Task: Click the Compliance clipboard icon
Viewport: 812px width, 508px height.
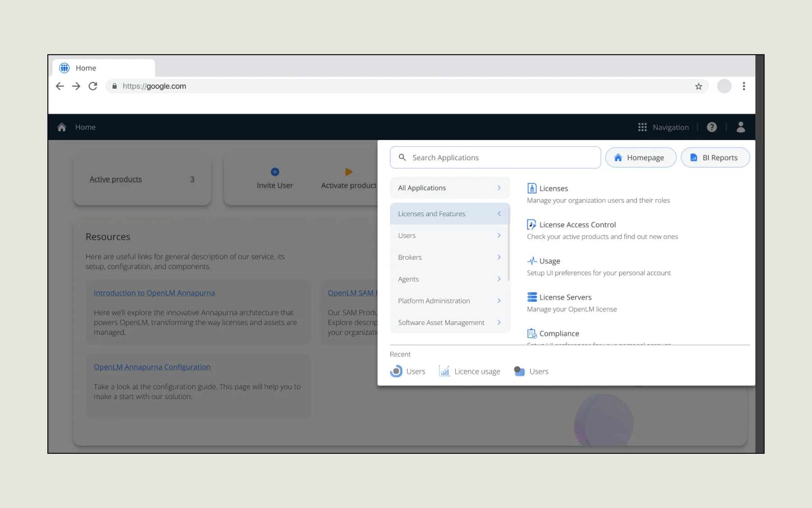Action: 532,333
